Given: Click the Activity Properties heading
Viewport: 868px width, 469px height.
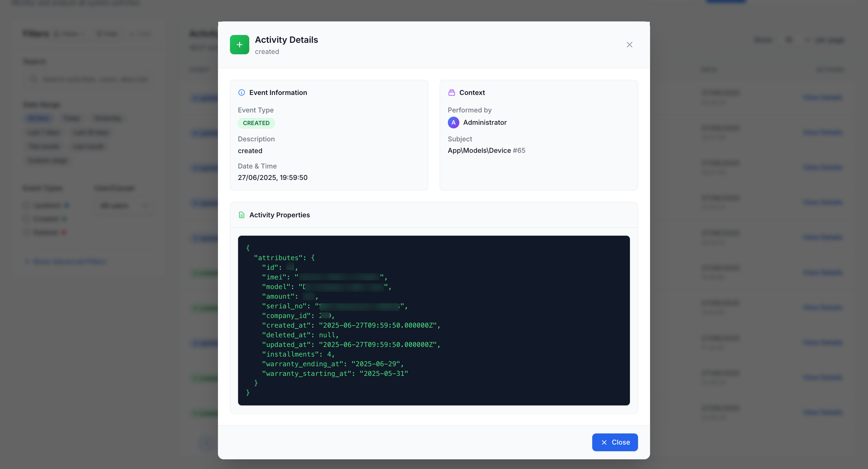Looking at the screenshot, I should (280, 215).
